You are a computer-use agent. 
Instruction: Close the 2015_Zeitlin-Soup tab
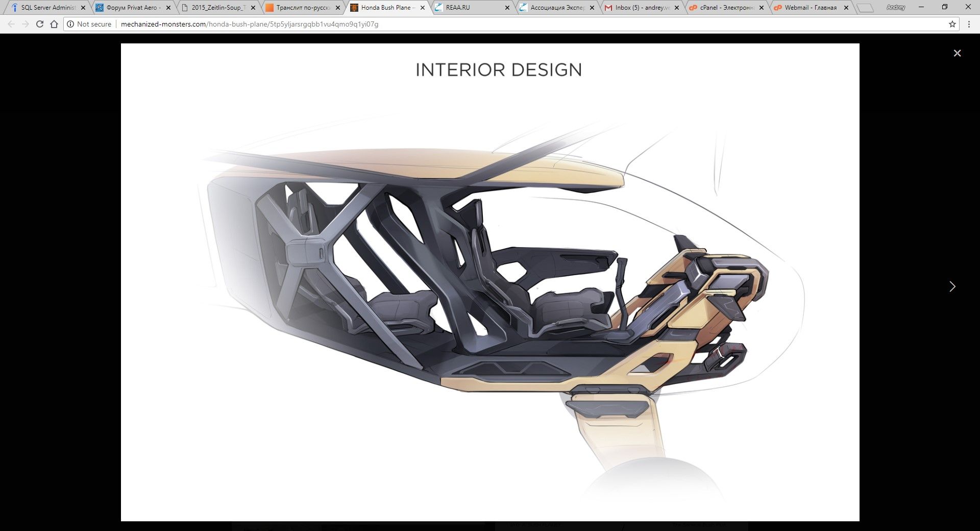(x=253, y=8)
